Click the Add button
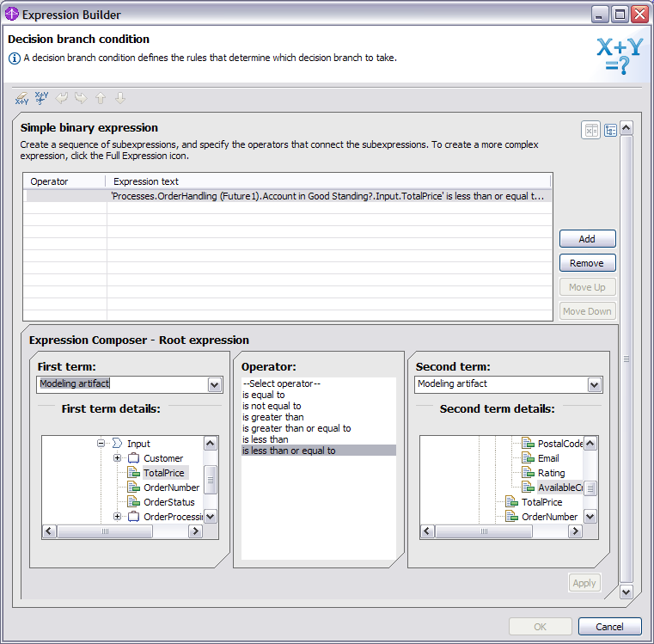 pos(587,239)
